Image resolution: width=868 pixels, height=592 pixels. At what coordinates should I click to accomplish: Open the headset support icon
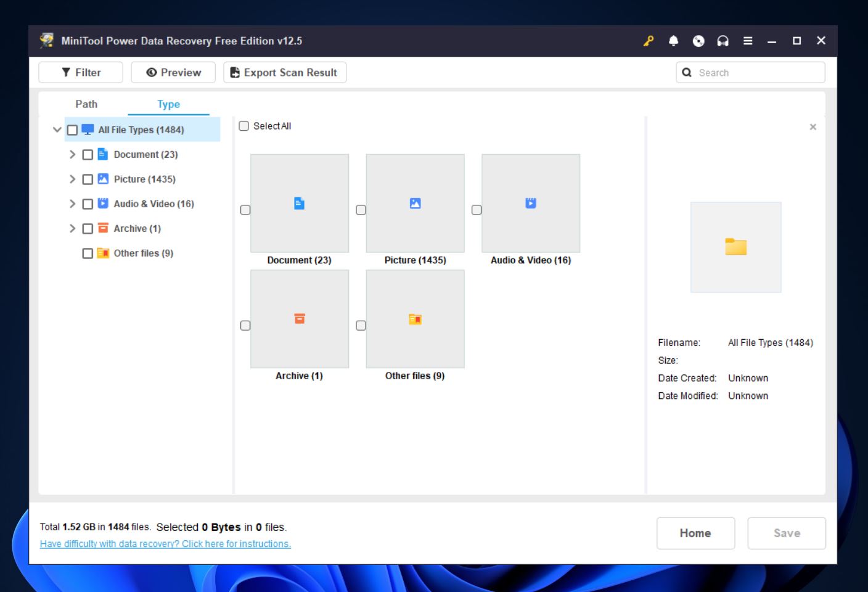[x=723, y=41]
